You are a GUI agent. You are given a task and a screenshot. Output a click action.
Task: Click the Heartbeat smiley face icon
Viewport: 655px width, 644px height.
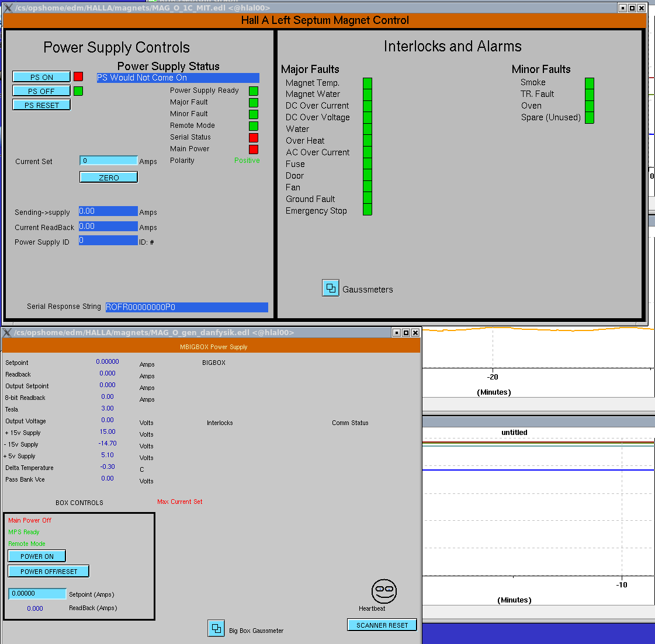[384, 591]
